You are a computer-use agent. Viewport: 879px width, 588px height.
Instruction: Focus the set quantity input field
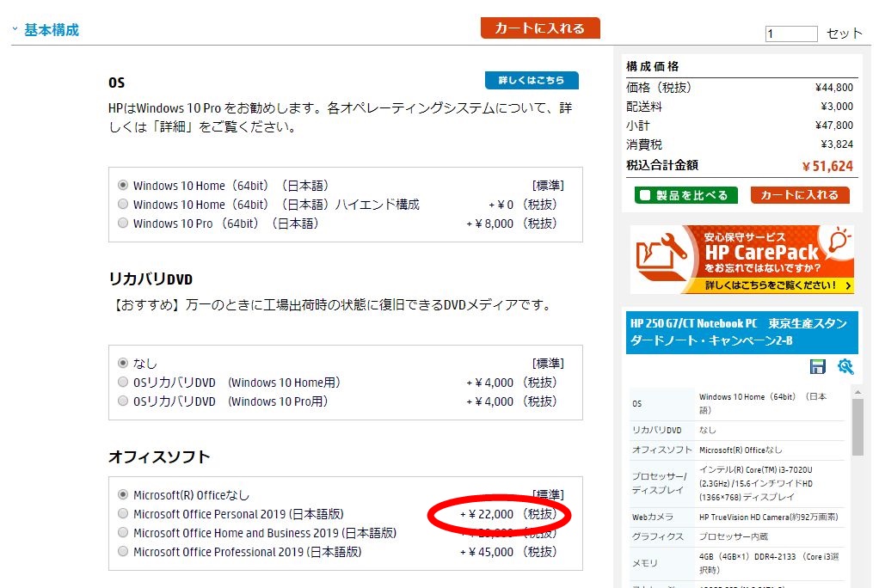(791, 34)
